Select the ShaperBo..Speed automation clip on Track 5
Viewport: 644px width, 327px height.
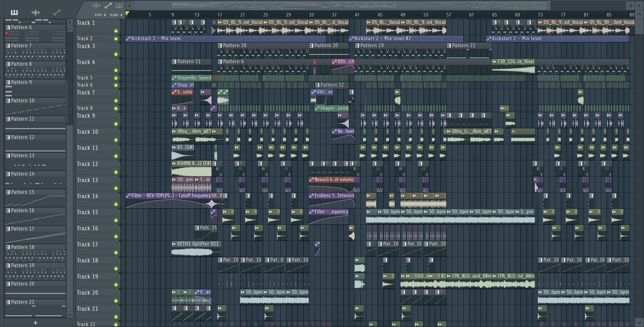click(191, 78)
